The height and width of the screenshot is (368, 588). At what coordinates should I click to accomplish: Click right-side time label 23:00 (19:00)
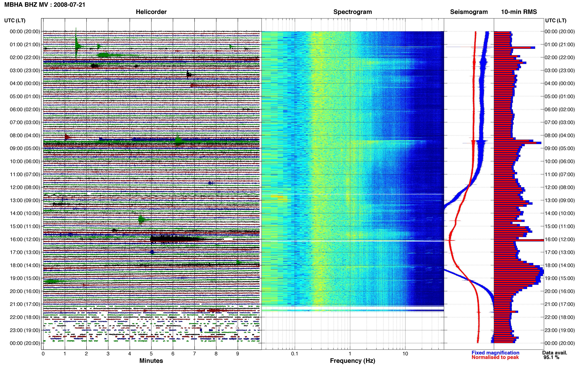tap(560, 330)
